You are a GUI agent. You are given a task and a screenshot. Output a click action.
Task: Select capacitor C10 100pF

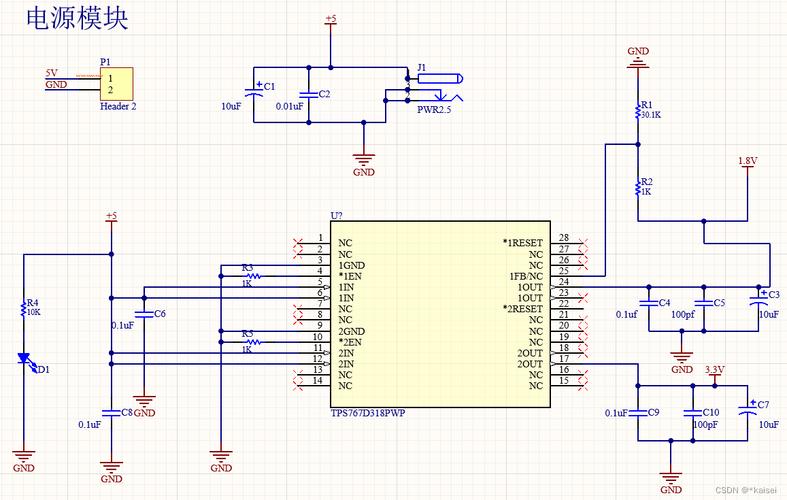point(693,413)
